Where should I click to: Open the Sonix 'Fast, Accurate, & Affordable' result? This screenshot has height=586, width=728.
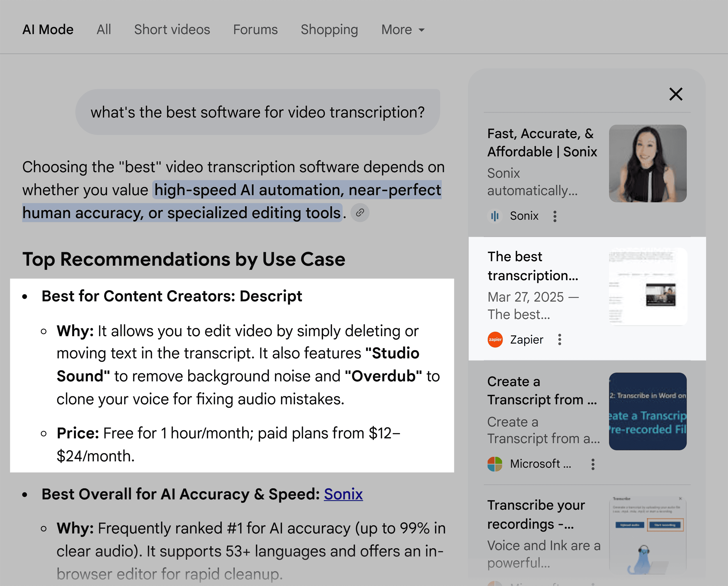(x=542, y=143)
